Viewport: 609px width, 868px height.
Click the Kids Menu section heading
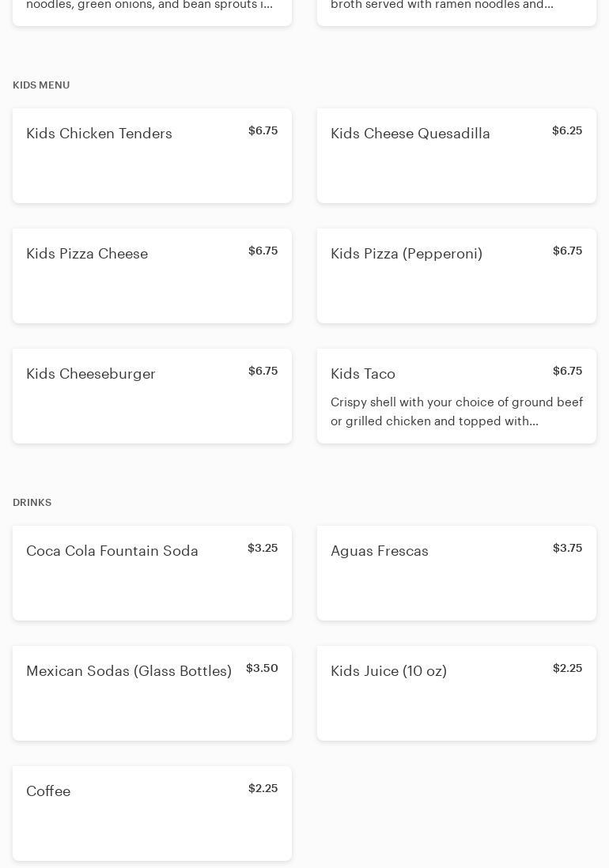(x=41, y=85)
